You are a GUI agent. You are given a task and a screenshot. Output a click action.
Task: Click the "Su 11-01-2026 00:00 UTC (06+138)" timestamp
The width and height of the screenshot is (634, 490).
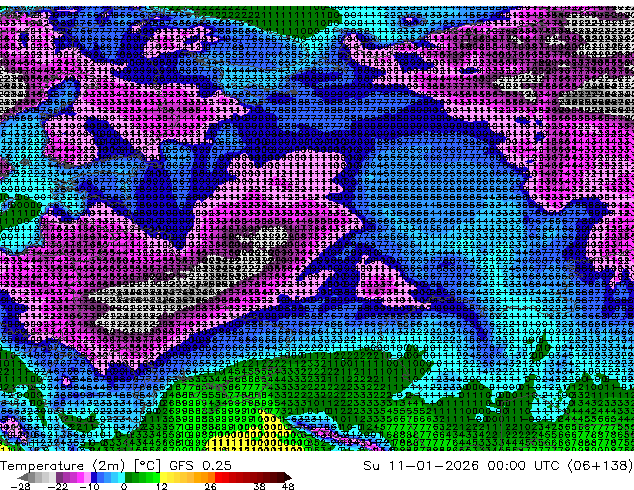(498, 466)
